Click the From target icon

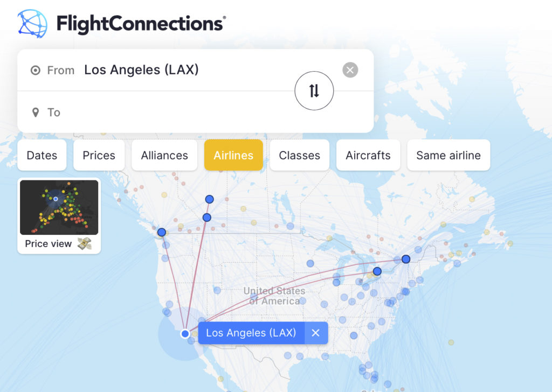[x=36, y=70]
